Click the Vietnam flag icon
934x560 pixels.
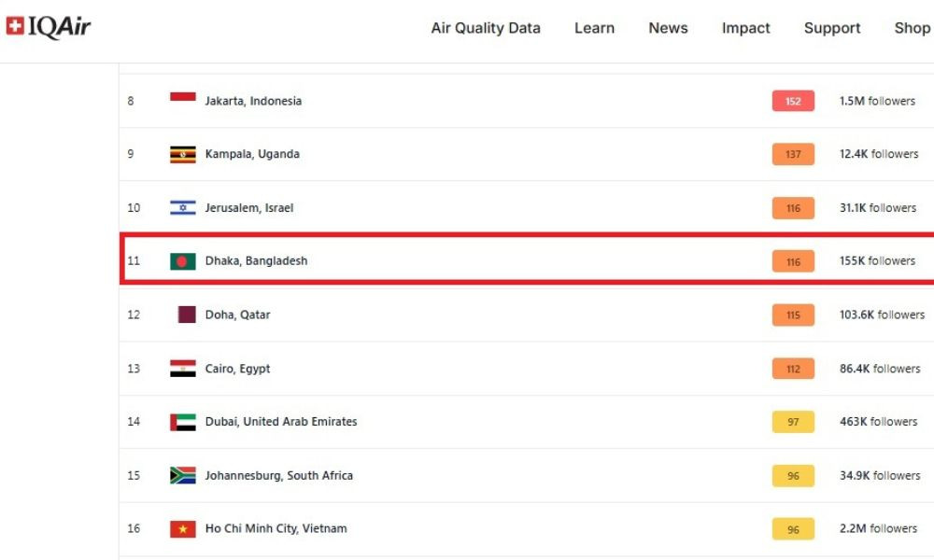point(183,528)
